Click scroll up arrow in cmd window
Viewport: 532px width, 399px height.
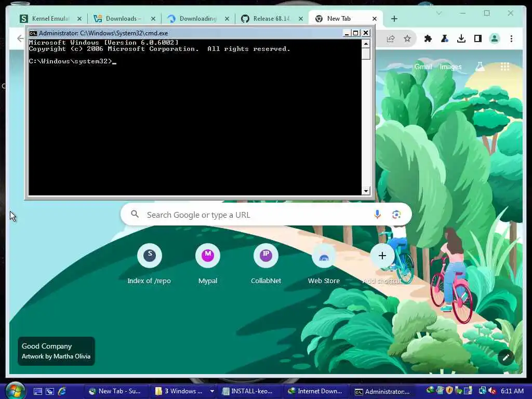tap(366, 44)
